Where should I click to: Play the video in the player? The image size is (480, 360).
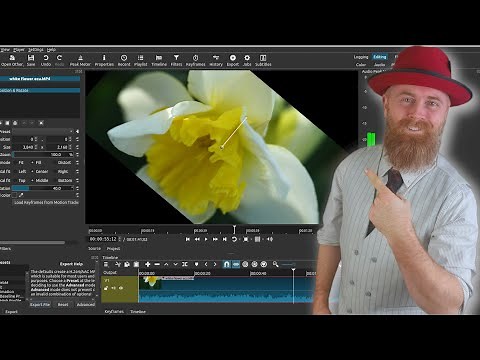click(x=206, y=239)
